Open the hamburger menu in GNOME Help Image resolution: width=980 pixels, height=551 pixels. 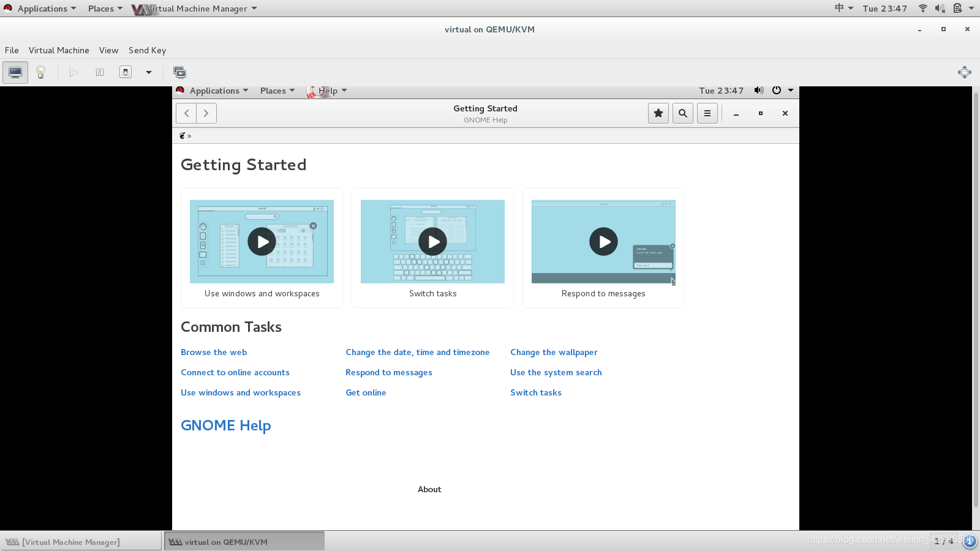coord(707,113)
